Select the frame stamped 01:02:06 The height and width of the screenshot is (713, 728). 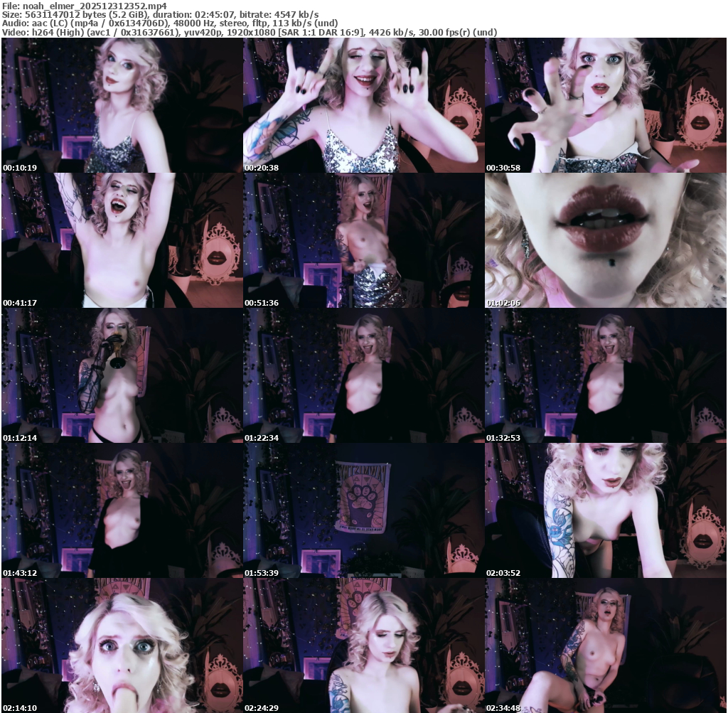click(x=606, y=240)
